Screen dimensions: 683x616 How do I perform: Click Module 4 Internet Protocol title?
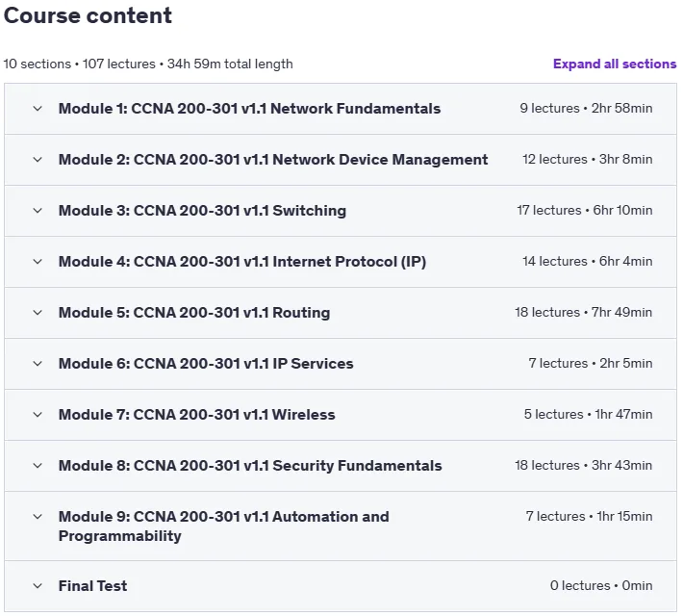pyautogui.click(x=242, y=262)
